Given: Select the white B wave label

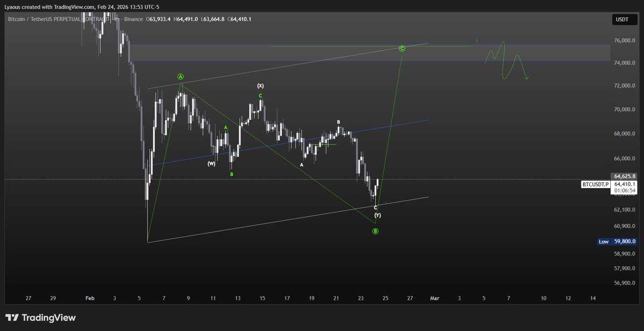Looking at the screenshot, I should click(339, 122).
